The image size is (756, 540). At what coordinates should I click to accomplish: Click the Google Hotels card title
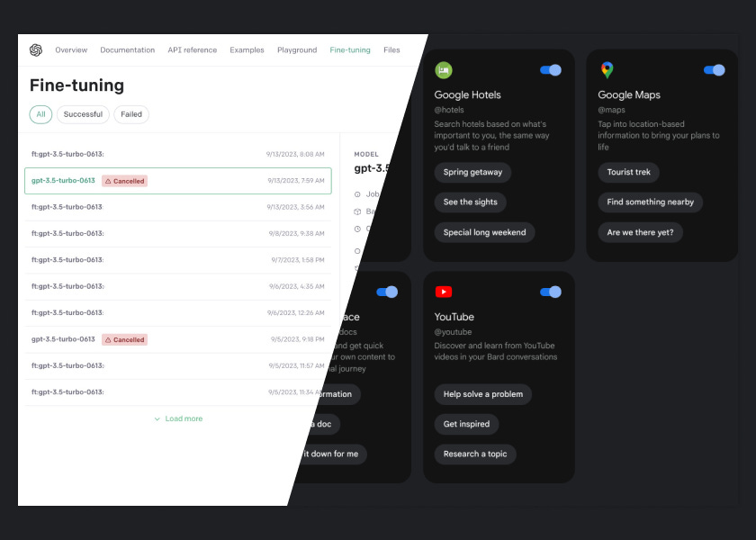tap(467, 95)
